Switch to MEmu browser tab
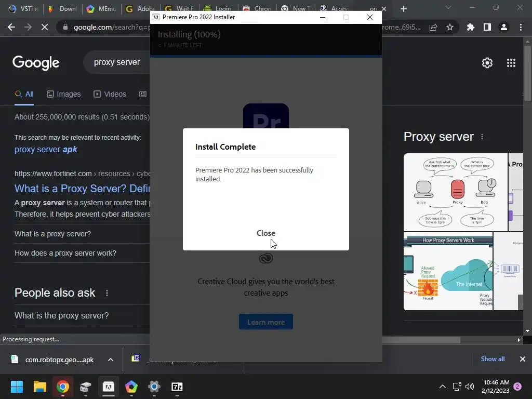This screenshot has height=399, width=532. point(101,9)
